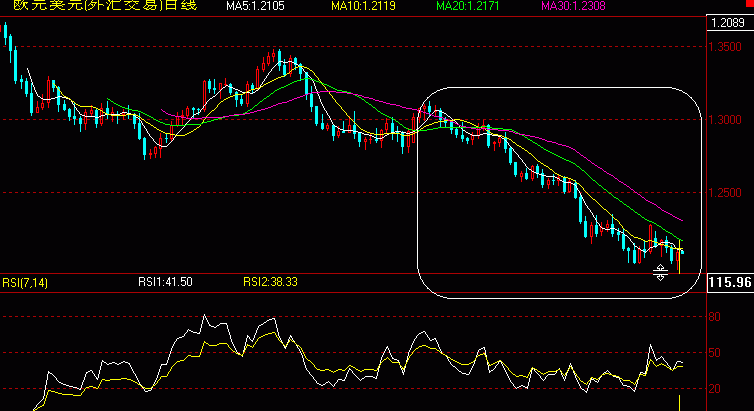This screenshot has height=411, width=754.
Task: Select the MA30:1.2308 indicator label
Action: point(573,6)
